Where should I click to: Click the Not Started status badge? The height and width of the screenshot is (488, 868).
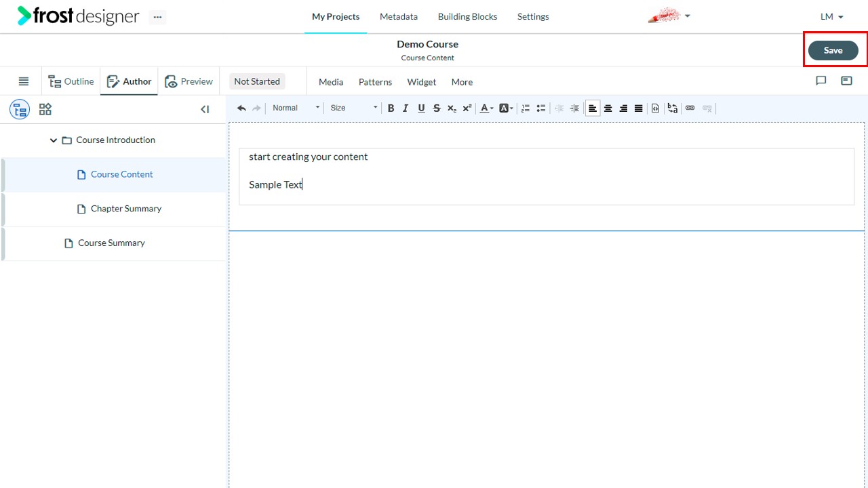click(x=257, y=81)
